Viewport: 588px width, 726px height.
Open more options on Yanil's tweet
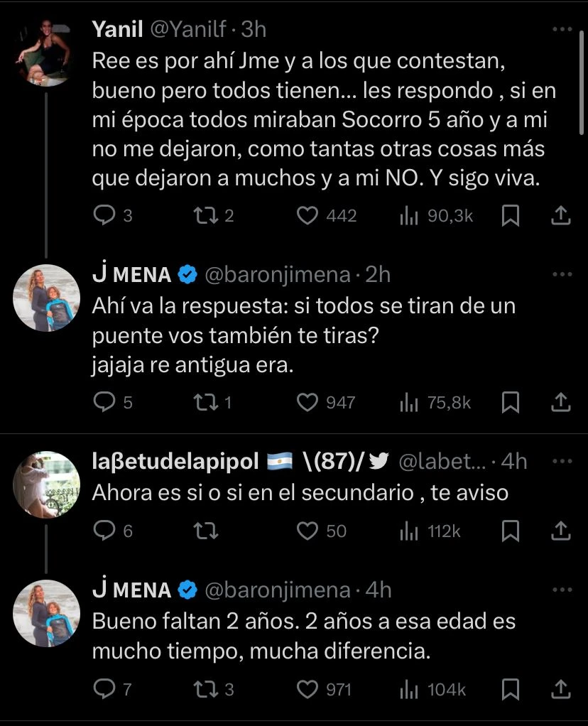(562, 30)
